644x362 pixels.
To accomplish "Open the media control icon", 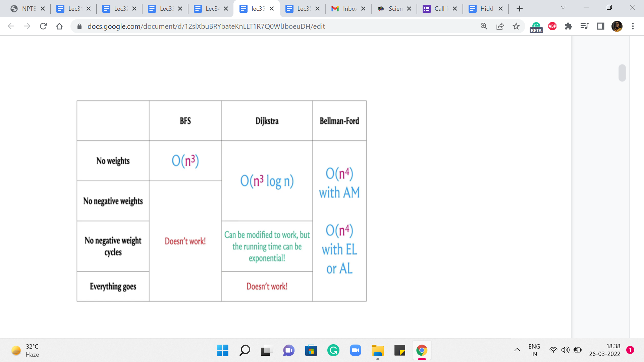I will pyautogui.click(x=584, y=26).
